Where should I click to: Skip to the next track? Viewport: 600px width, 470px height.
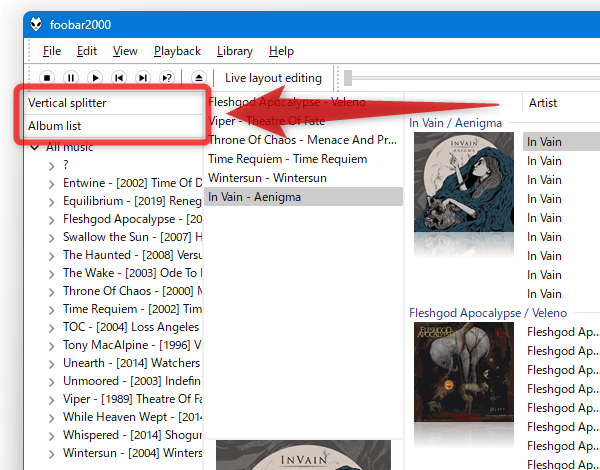coord(143,78)
